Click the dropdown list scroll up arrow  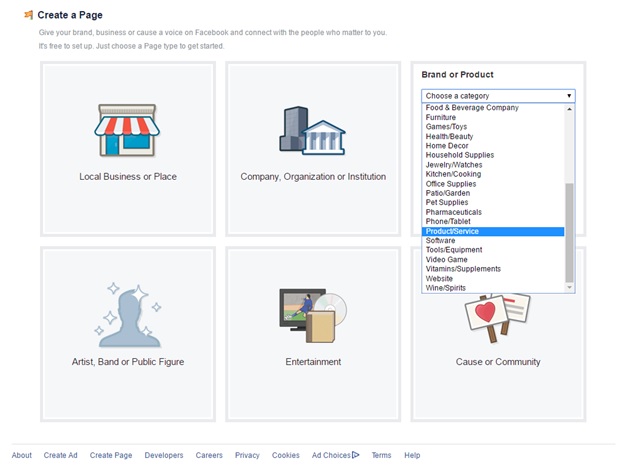[x=569, y=109]
